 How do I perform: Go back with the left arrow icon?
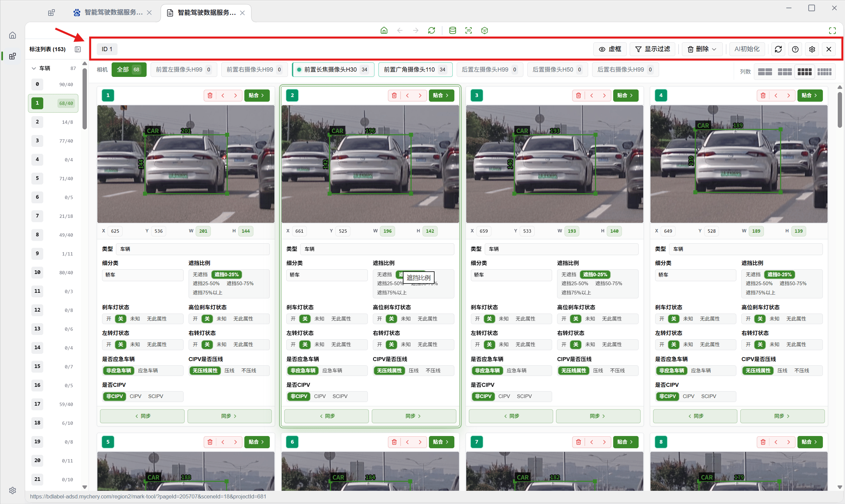coord(400,30)
